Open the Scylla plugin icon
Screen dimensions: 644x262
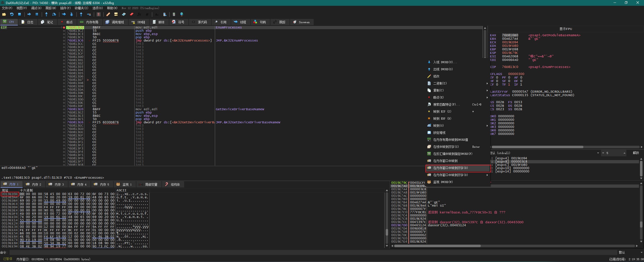(99, 14)
